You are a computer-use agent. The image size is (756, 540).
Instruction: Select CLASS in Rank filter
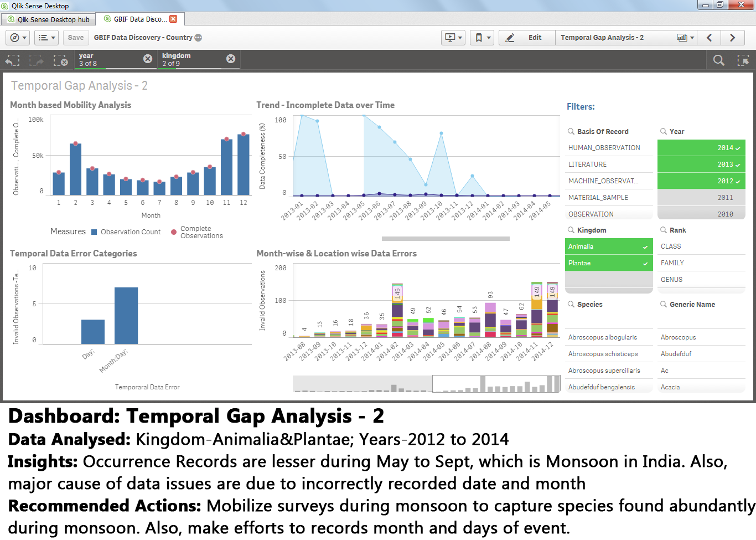tap(701, 246)
